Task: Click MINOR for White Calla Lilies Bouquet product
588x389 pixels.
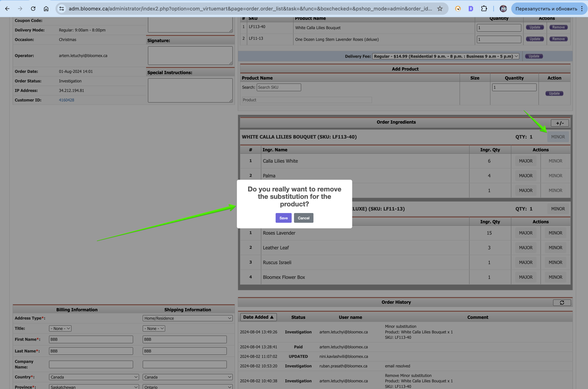Action: (558, 137)
